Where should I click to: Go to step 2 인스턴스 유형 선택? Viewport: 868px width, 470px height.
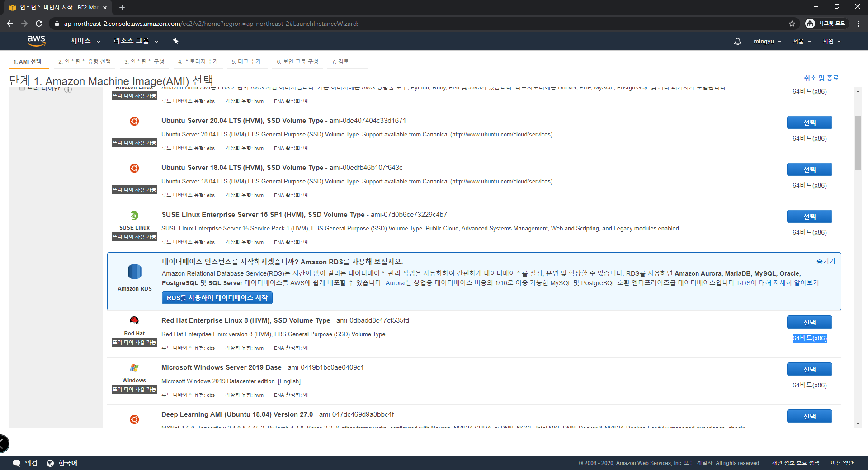(x=85, y=61)
